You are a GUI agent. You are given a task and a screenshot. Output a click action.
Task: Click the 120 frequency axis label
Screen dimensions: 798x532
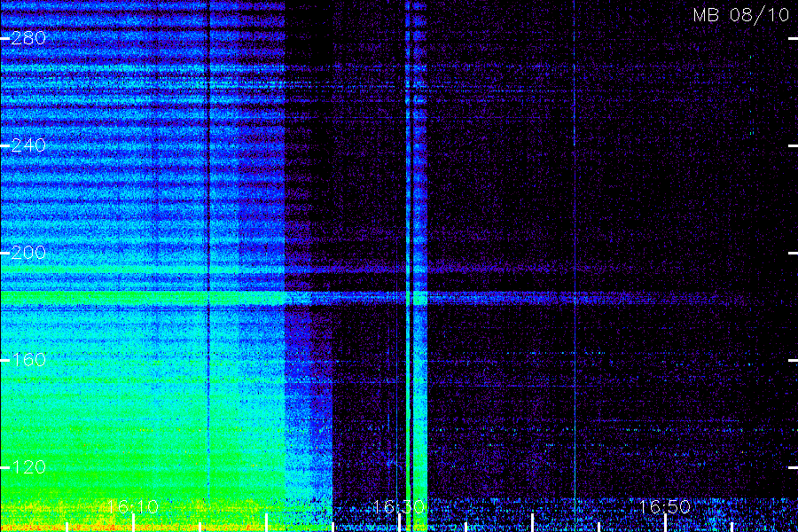(28, 467)
